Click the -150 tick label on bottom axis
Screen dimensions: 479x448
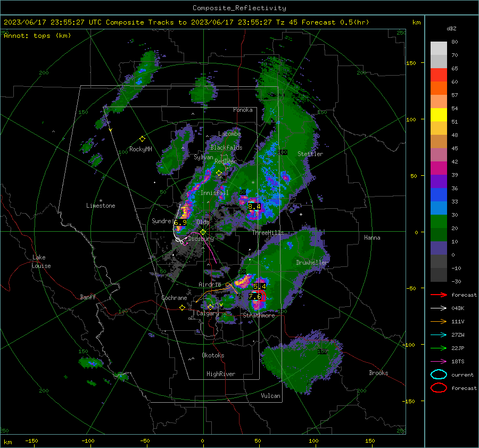click(x=31, y=441)
